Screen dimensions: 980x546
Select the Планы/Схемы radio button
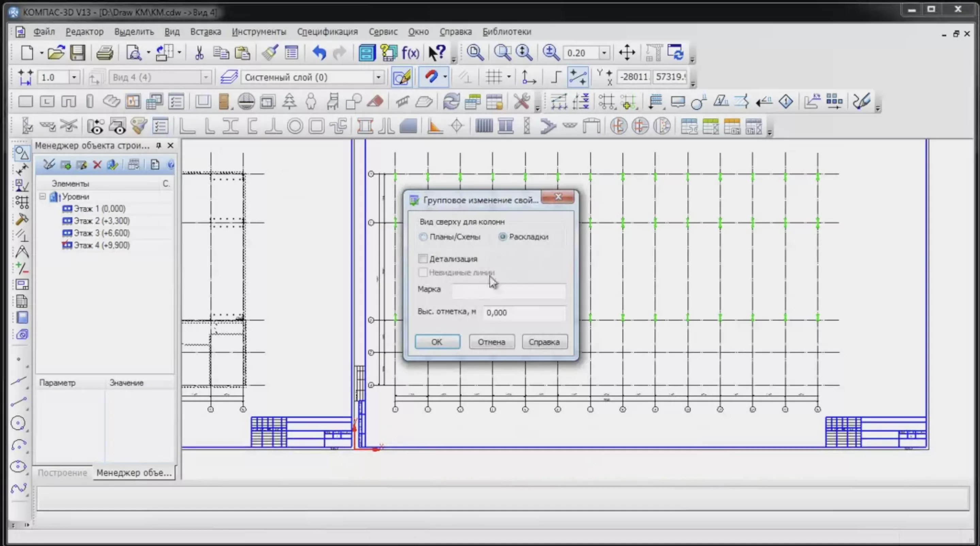point(423,237)
